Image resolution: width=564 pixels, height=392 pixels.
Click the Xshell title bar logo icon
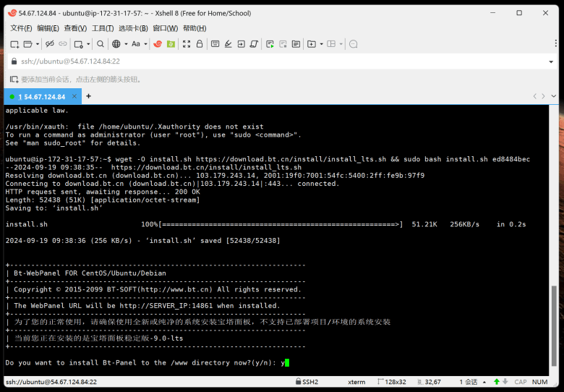tap(12, 13)
